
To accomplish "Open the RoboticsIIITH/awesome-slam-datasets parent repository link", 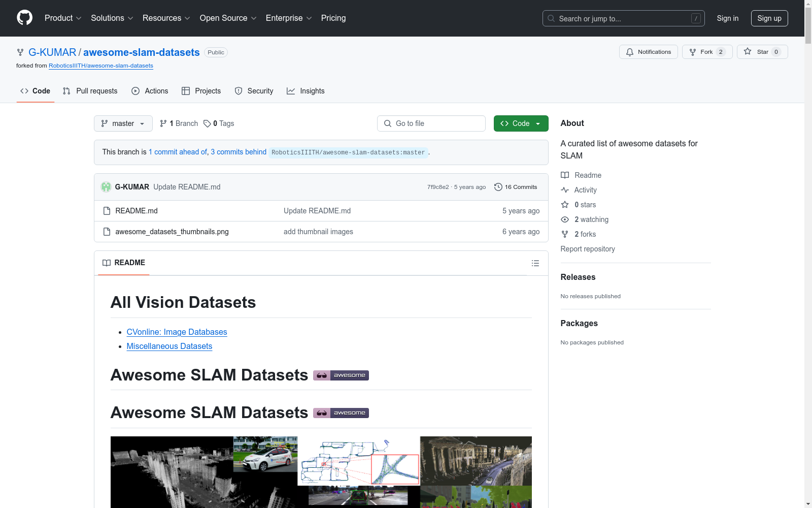I will 101,66.
